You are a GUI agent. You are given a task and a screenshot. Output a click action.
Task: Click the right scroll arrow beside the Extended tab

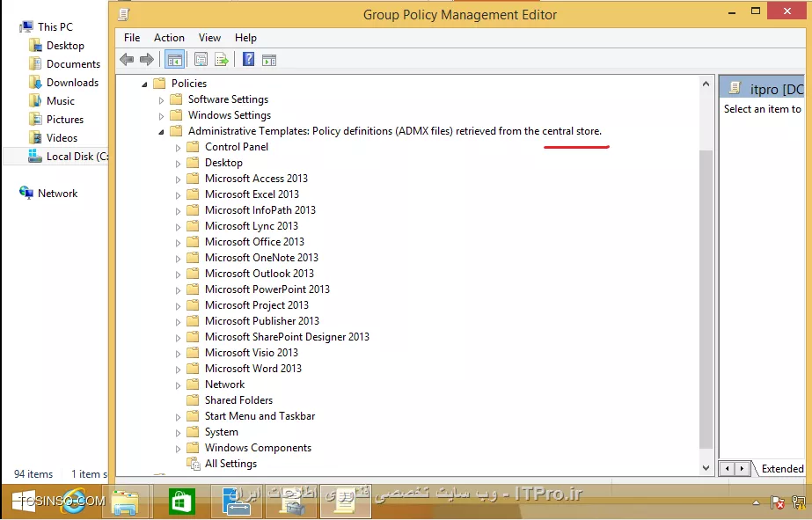[743, 469]
